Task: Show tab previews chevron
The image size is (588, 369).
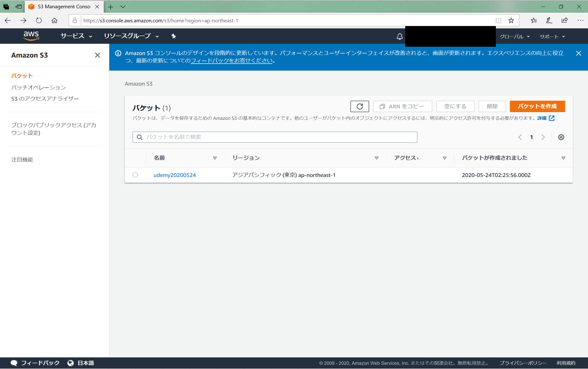Action: click(x=123, y=7)
